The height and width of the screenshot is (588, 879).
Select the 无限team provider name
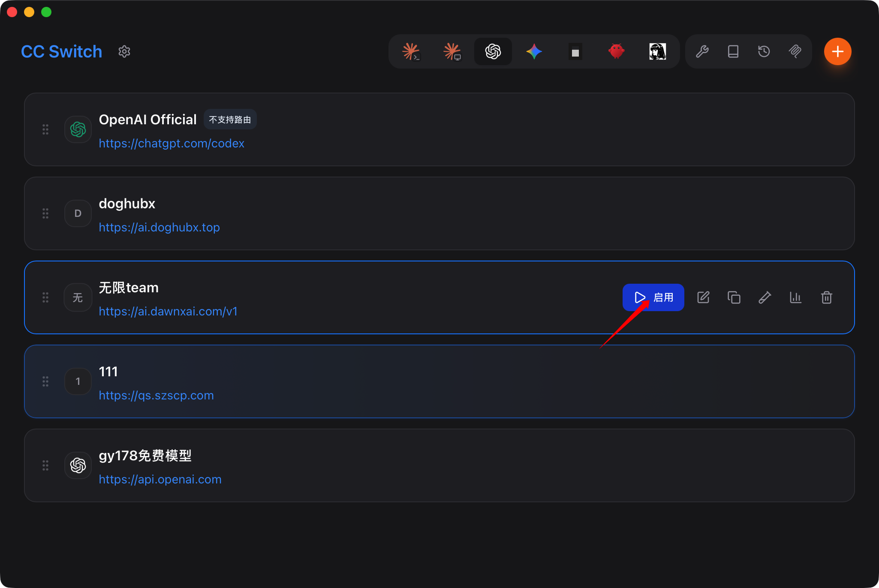click(x=129, y=288)
